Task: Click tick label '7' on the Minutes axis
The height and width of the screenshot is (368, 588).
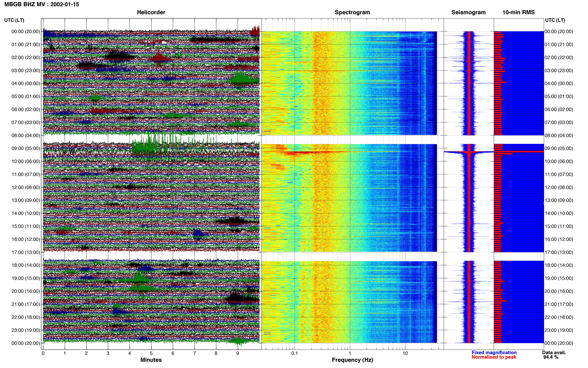Action: 195,353
